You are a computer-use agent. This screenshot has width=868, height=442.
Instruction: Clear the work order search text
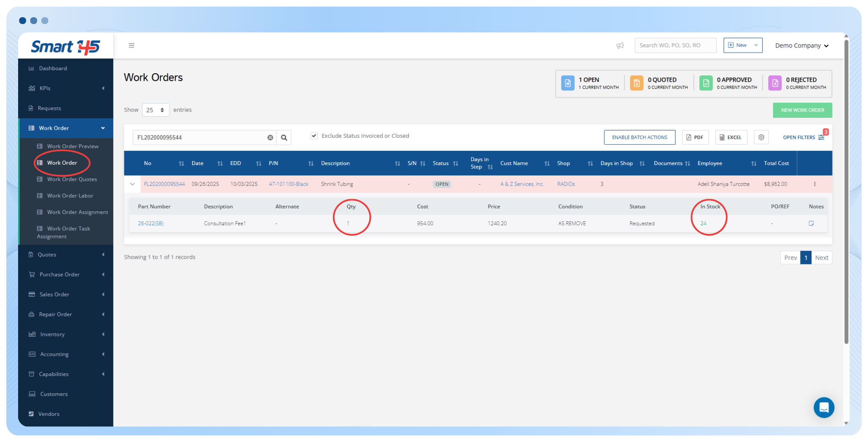tap(270, 138)
